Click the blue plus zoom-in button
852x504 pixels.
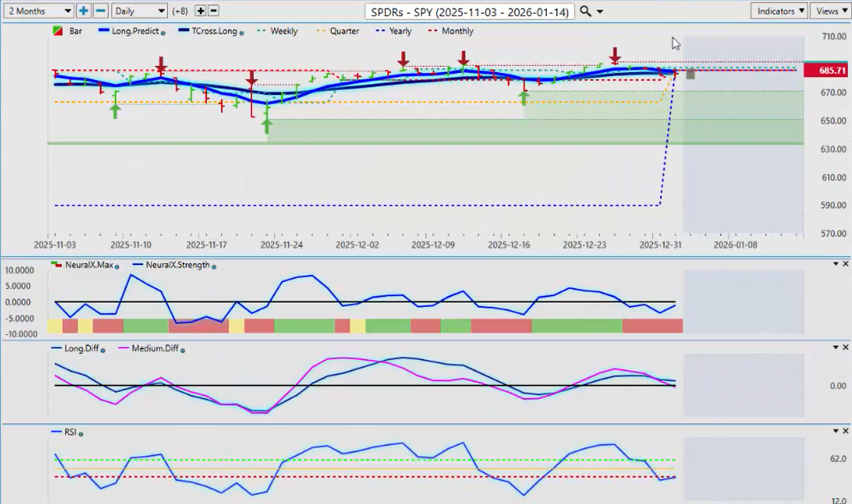click(83, 11)
